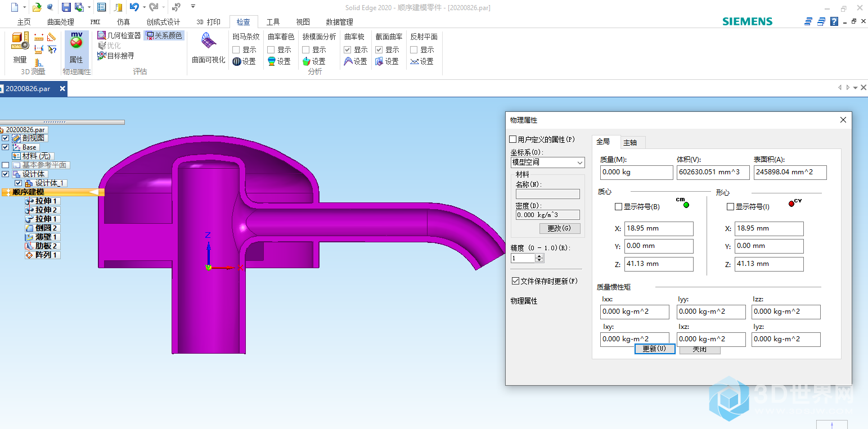Open the Save All dropdown arrow
Image resolution: width=868 pixels, height=429 pixels.
point(89,7)
